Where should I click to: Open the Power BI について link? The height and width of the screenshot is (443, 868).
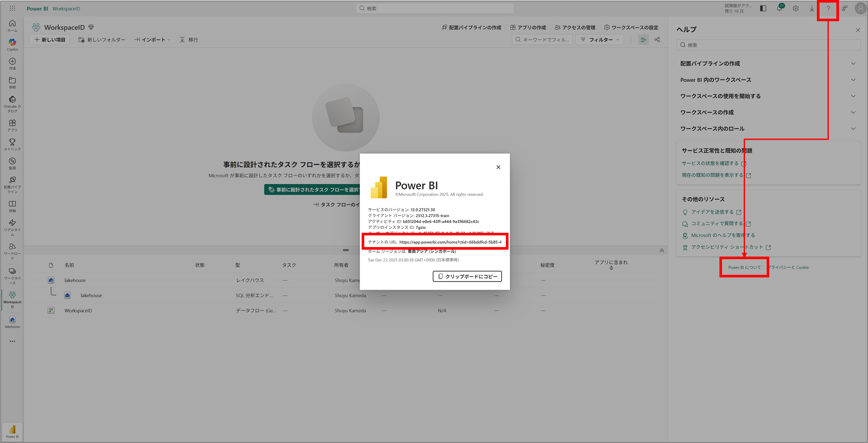point(744,267)
